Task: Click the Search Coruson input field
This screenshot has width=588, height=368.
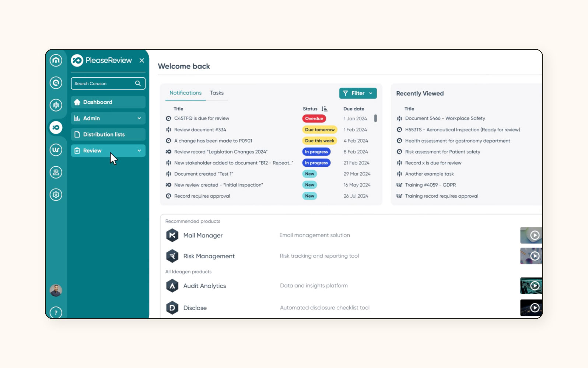Action: coord(108,84)
